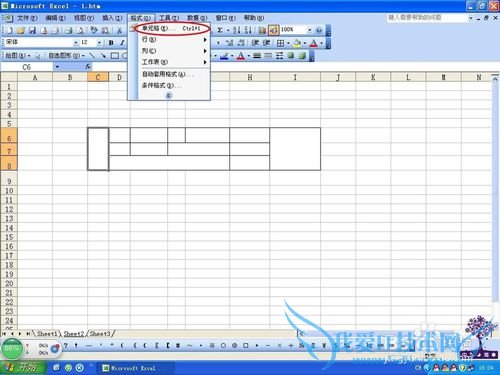Click the Sort Ascending icon
Viewport: 500px width, 375px height.
coord(237,30)
